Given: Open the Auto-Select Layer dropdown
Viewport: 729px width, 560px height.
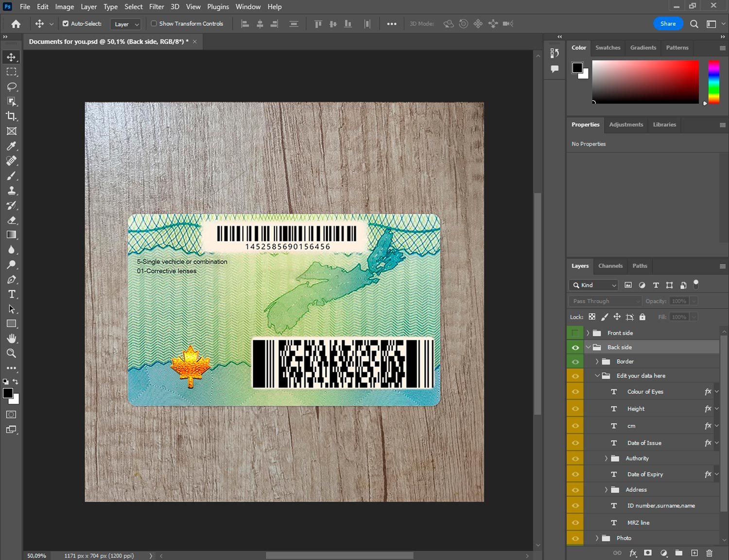Looking at the screenshot, I should coord(126,24).
